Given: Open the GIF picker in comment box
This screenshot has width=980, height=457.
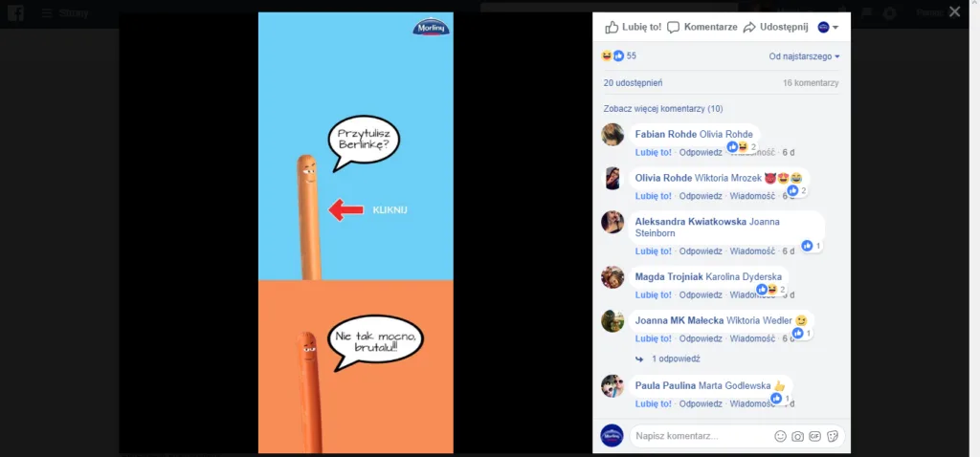Looking at the screenshot, I should tap(815, 436).
